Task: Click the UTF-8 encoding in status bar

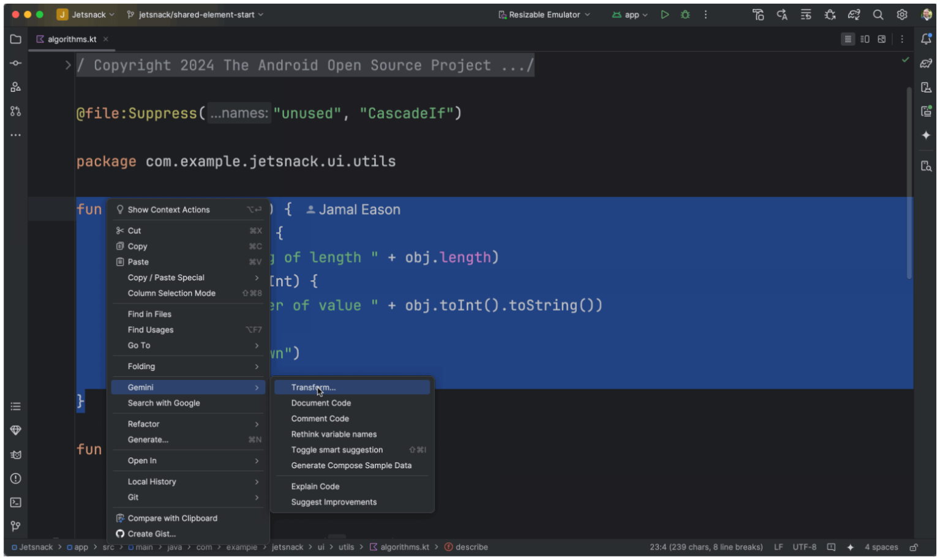Action: 804,547
